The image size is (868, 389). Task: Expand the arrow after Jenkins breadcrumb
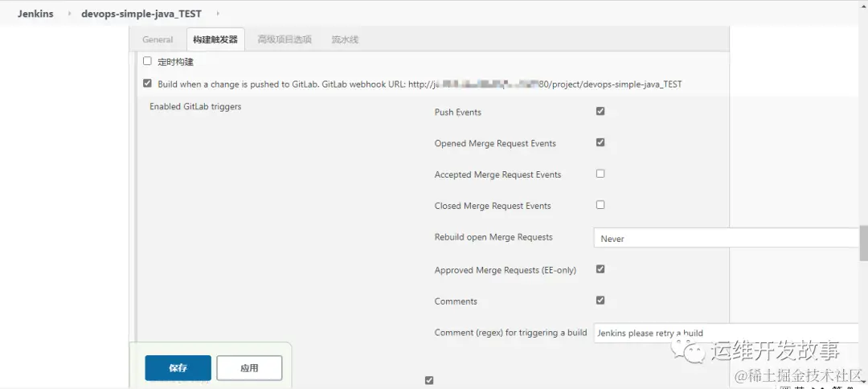point(70,14)
